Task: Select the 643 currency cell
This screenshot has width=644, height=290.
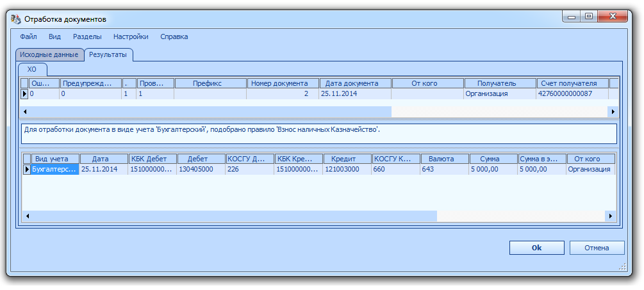Action: 445,170
